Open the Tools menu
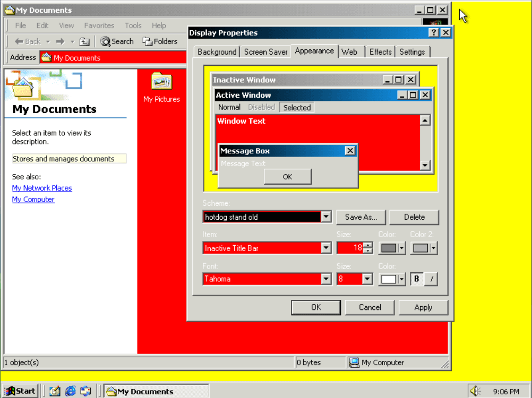 coord(133,25)
